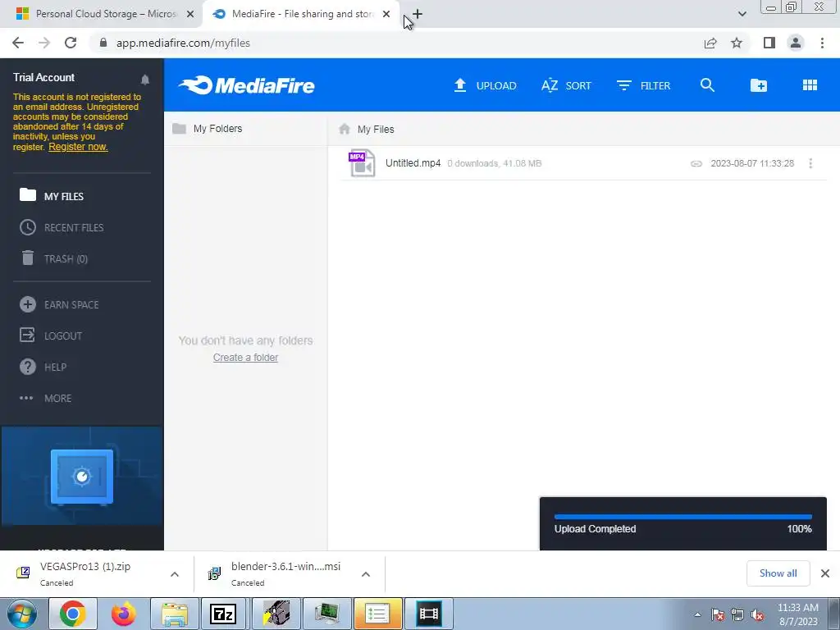
Task: Show hidden system tray icons
Action: (697, 614)
